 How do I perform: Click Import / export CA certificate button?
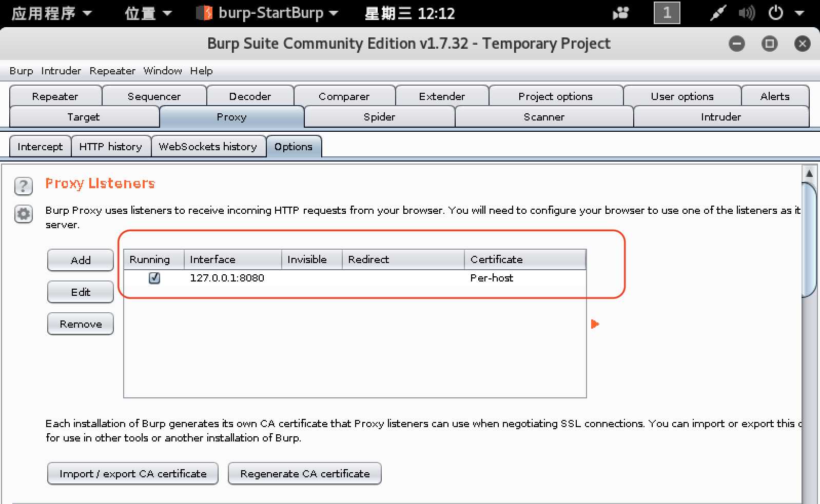[x=133, y=474]
